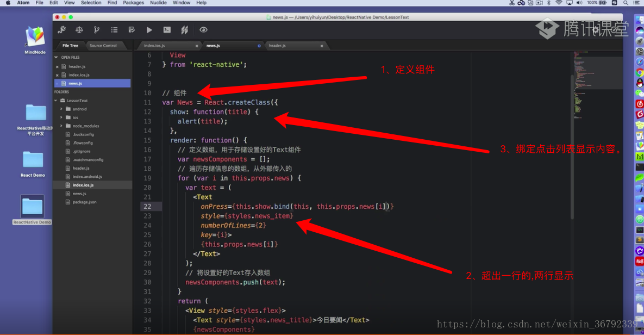Open the outline list icon in toolbar
This screenshot has height=335, width=644.
[114, 29]
